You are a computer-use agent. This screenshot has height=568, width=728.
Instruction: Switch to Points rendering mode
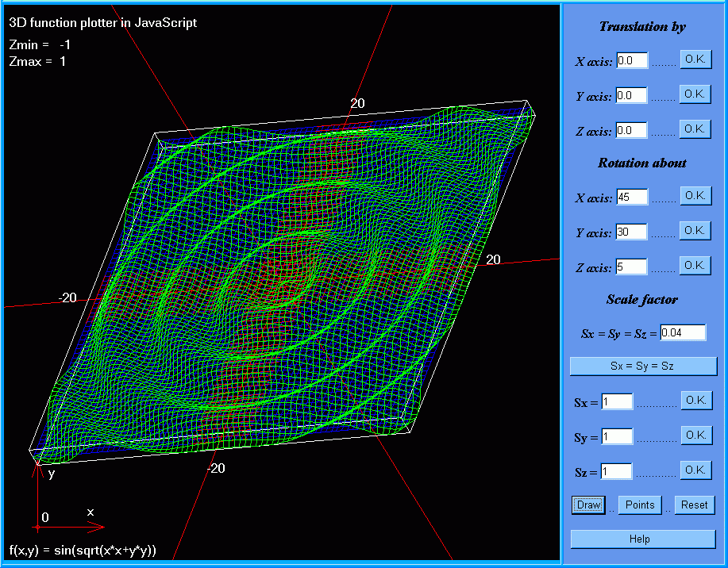point(640,505)
